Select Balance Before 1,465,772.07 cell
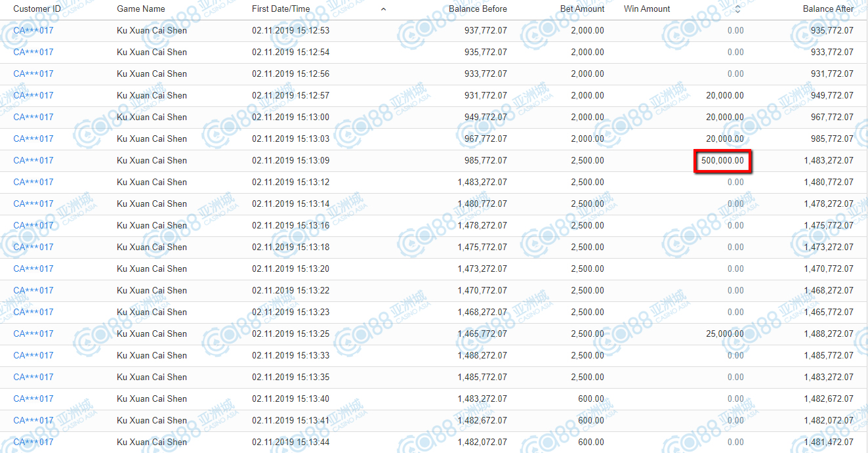 [x=482, y=334]
